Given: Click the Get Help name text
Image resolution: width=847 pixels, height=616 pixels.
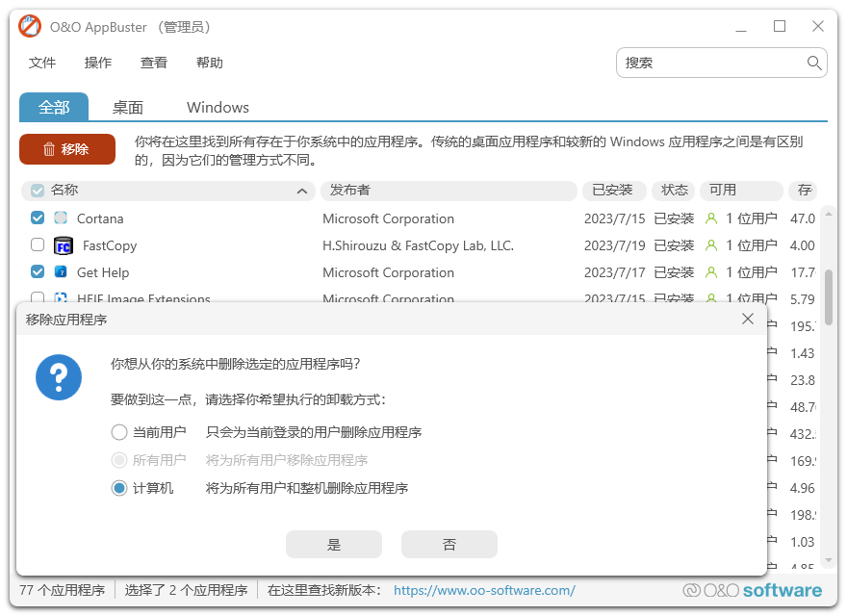Looking at the screenshot, I should 103,272.
